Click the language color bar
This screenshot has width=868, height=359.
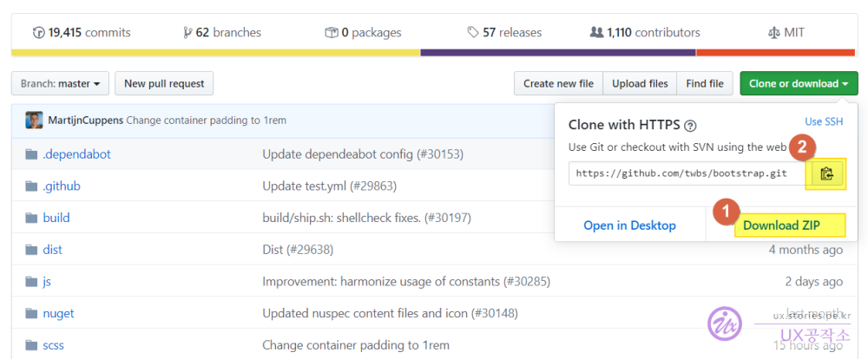pyautogui.click(x=433, y=53)
